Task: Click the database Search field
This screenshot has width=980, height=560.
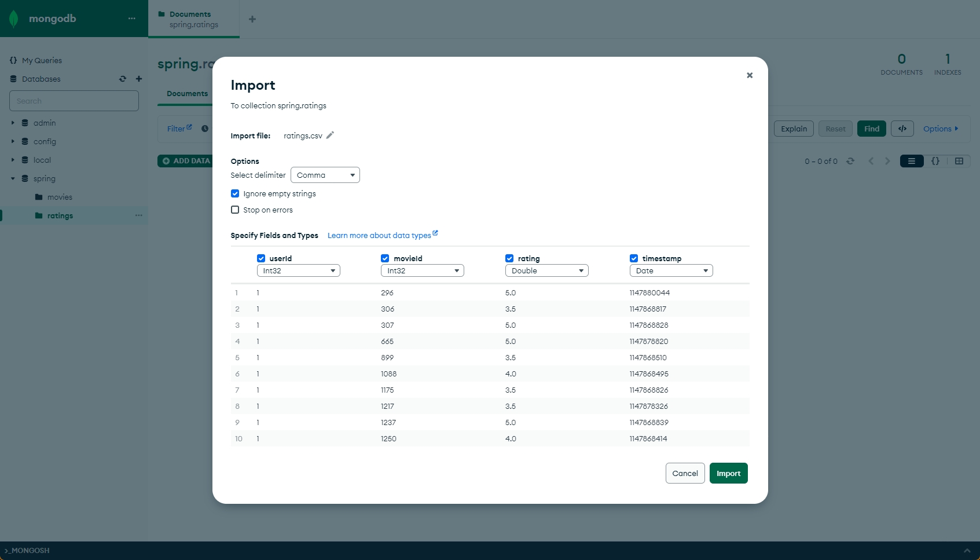Action: [x=74, y=101]
